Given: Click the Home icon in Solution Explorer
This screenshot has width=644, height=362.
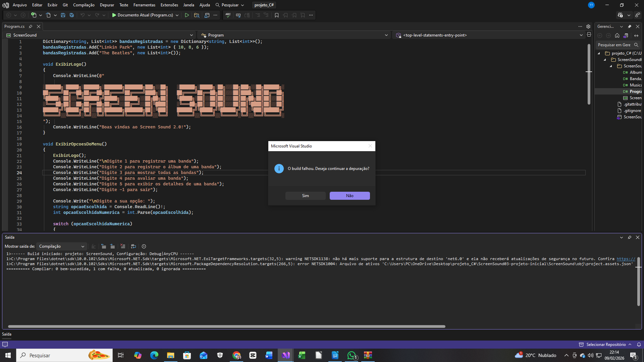Looking at the screenshot, I should (x=617, y=36).
